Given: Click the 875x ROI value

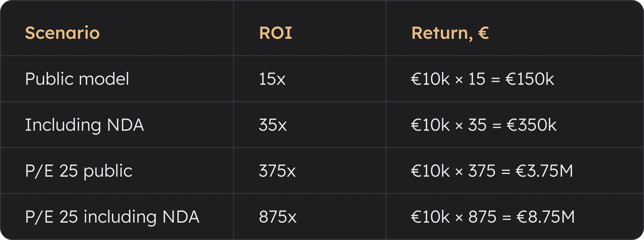Looking at the screenshot, I should (x=278, y=217).
